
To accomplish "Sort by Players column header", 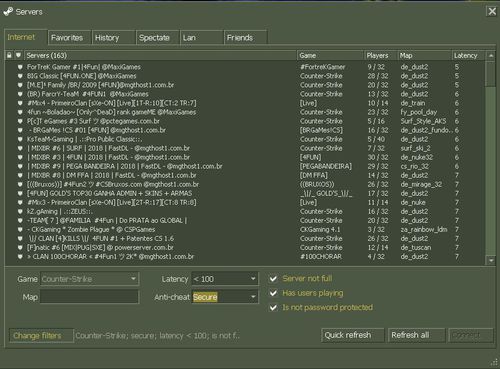I will point(381,55).
